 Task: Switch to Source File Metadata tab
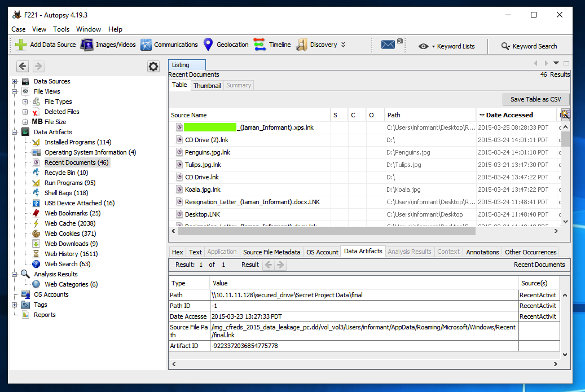(x=271, y=252)
